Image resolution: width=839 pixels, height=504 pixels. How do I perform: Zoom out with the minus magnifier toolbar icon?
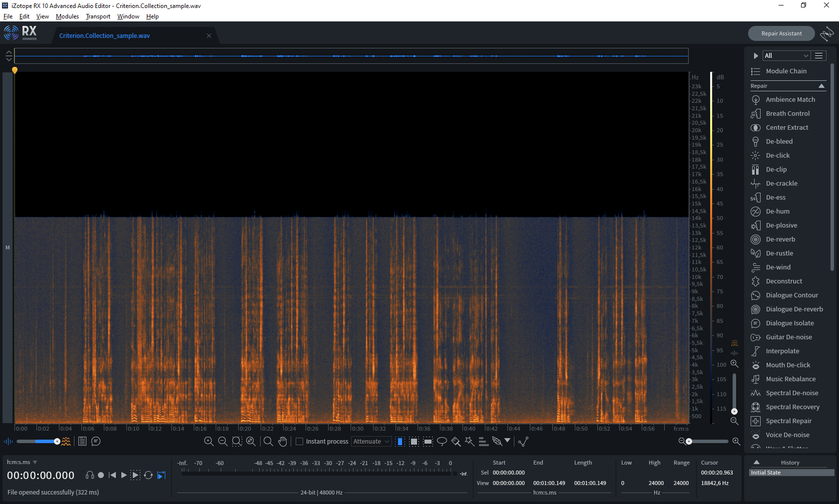coord(223,441)
